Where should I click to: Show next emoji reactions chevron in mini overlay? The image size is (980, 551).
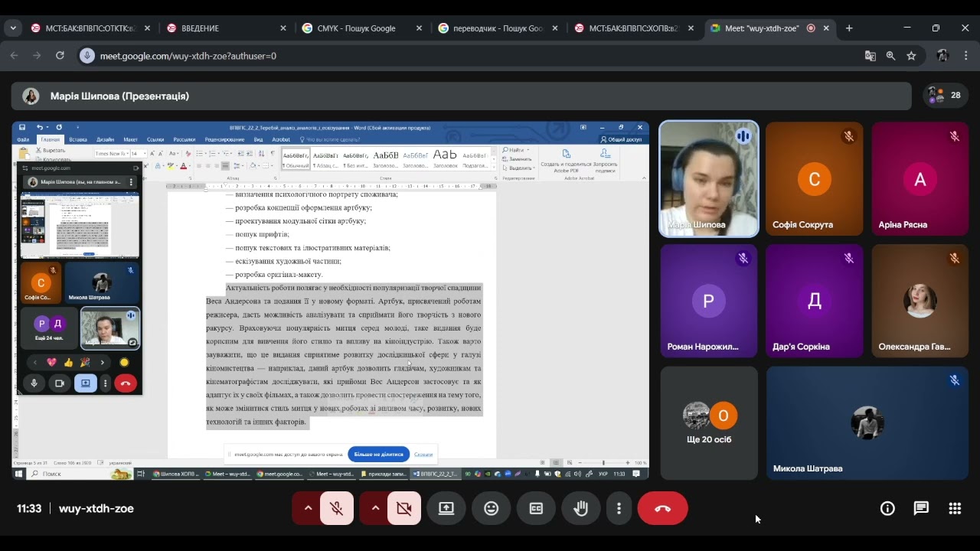click(102, 362)
